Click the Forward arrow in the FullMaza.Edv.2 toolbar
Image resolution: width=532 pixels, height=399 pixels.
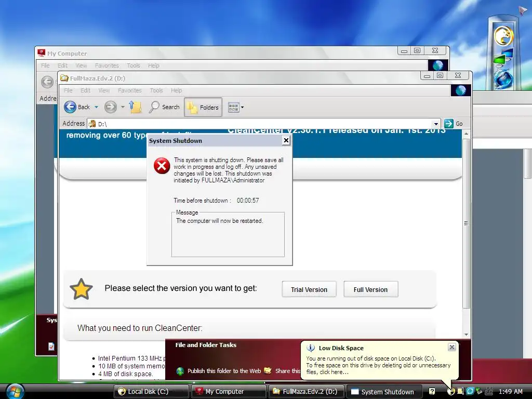[110, 107]
